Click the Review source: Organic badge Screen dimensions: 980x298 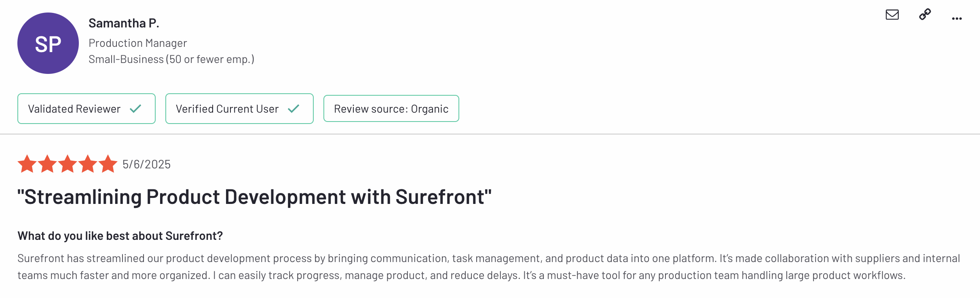[x=391, y=109]
